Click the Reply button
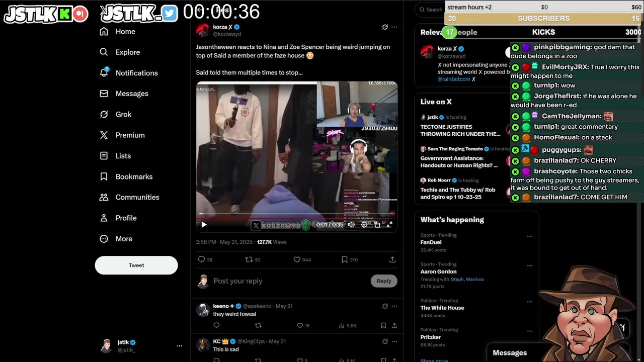This screenshot has width=644, height=362. click(384, 281)
